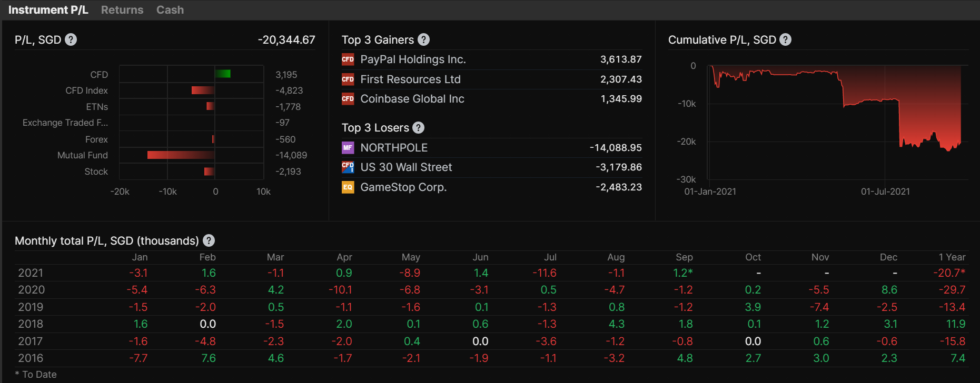
Task: Click the green CFD bar in P/L chart
Action: click(x=223, y=74)
